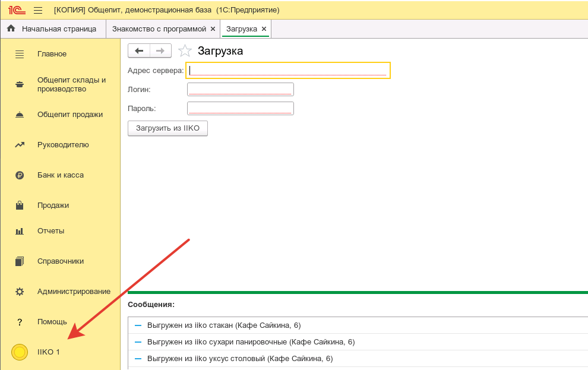Click the gear icon for Администрирование
Viewport: 588px width, 370px height.
tap(20, 292)
